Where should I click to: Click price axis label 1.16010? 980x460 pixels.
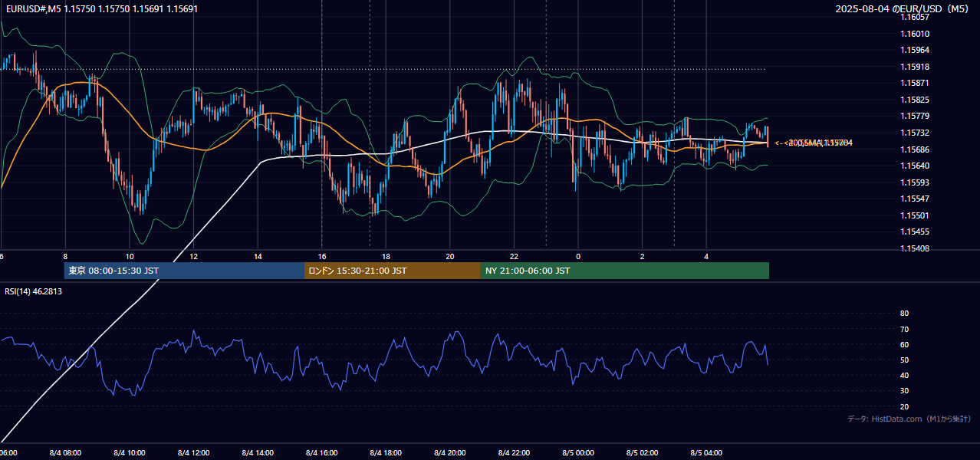coord(914,34)
